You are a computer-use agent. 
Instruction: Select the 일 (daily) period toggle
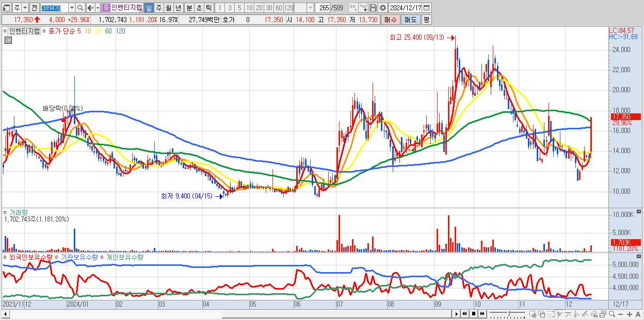(149, 8)
